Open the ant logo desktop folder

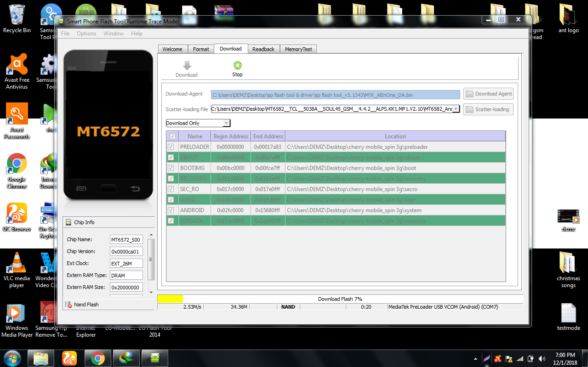[569, 18]
